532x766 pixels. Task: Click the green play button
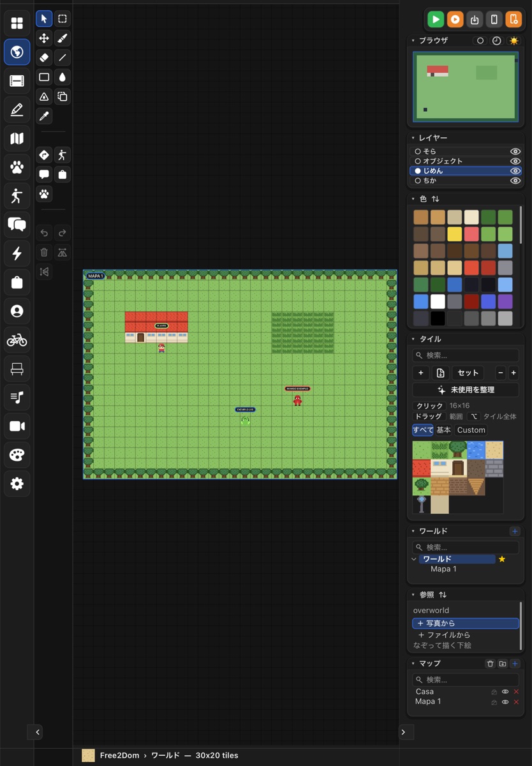tap(436, 20)
